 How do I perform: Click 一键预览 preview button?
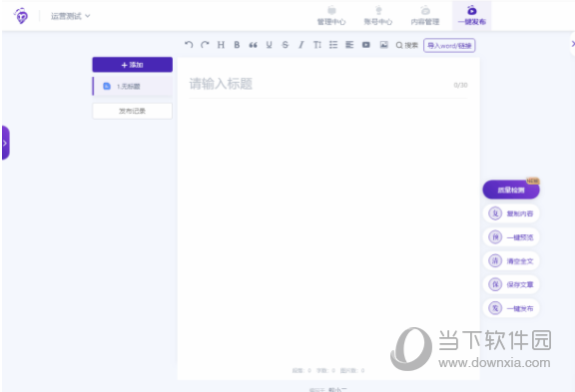click(511, 237)
